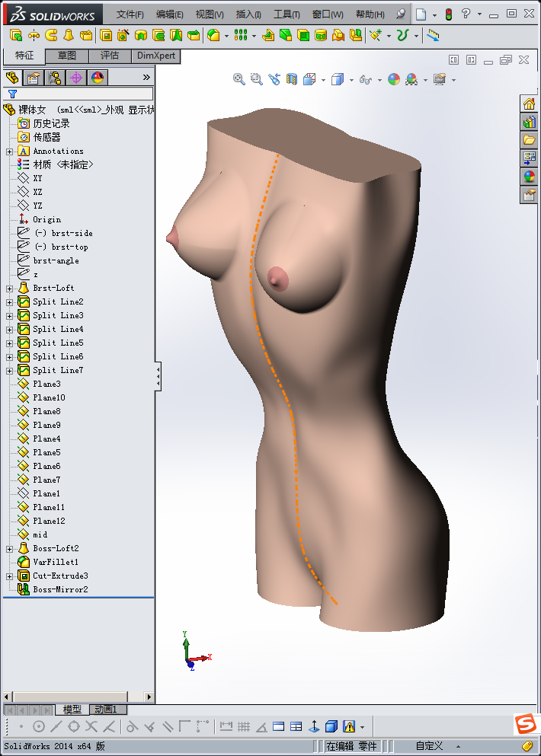Expand the Annotations folder node
Image resolution: width=541 pixels, height=756 pixels.
tap(9, 152)
